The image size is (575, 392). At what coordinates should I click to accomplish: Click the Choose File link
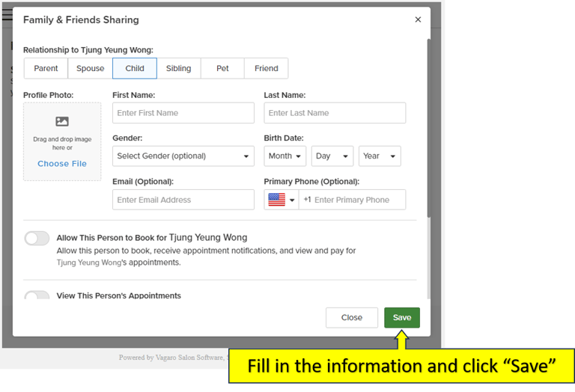click(62, 164)
